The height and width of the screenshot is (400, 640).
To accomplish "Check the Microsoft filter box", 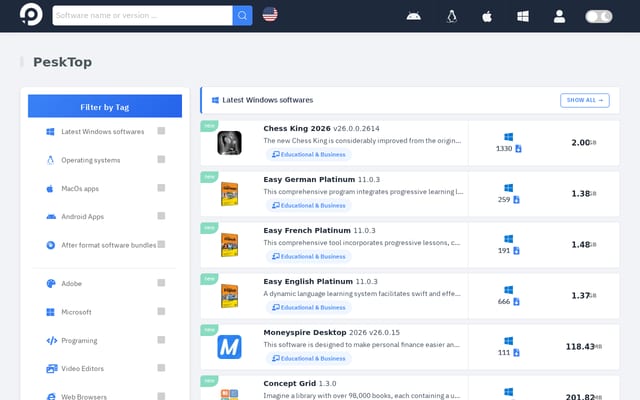I will [161, 311].
